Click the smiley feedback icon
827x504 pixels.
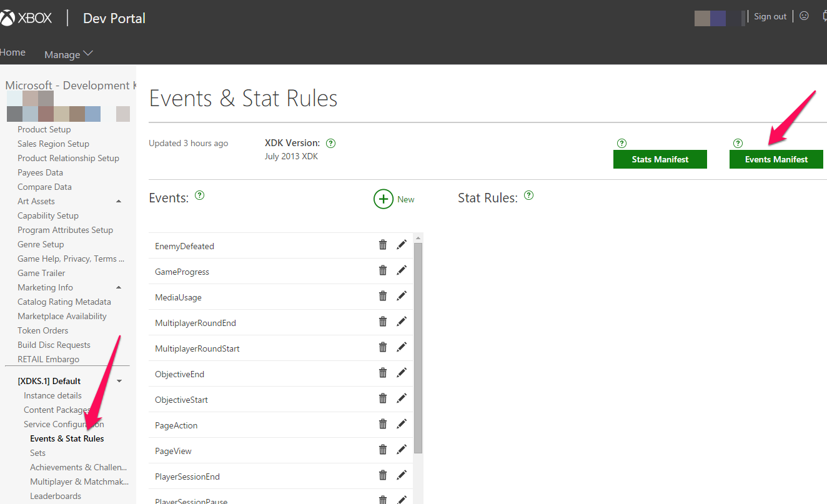coord(805,16)
